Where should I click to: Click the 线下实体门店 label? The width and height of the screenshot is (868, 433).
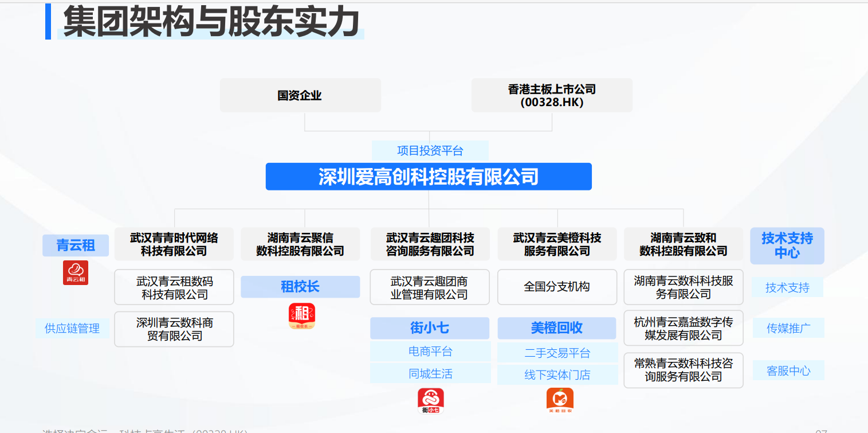557,375
